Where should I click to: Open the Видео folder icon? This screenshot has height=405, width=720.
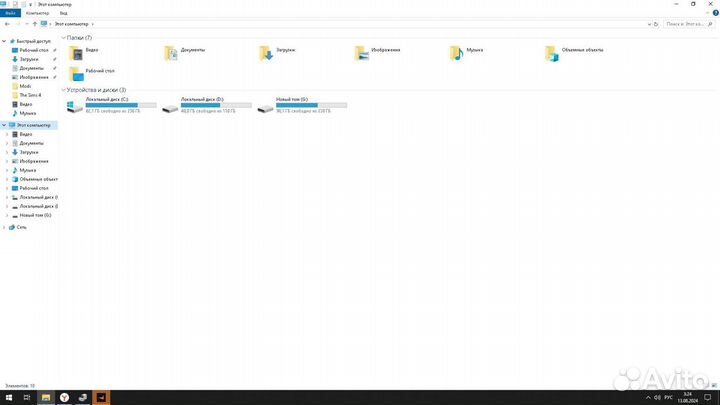76,52
